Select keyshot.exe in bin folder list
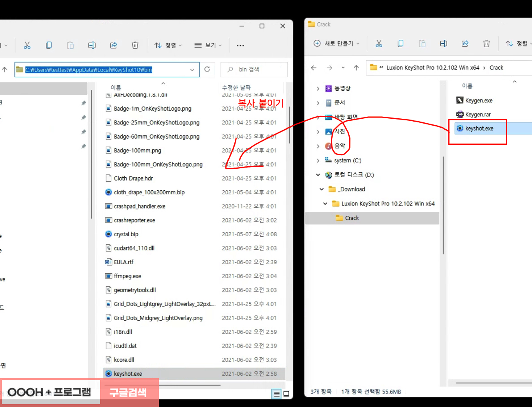 pyautogui.click(x=194, y=374)
